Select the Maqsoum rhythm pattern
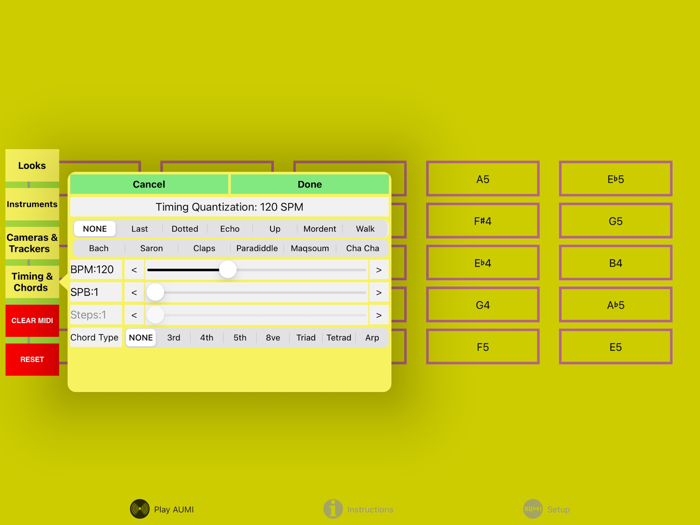 click(x=310, y=248)
